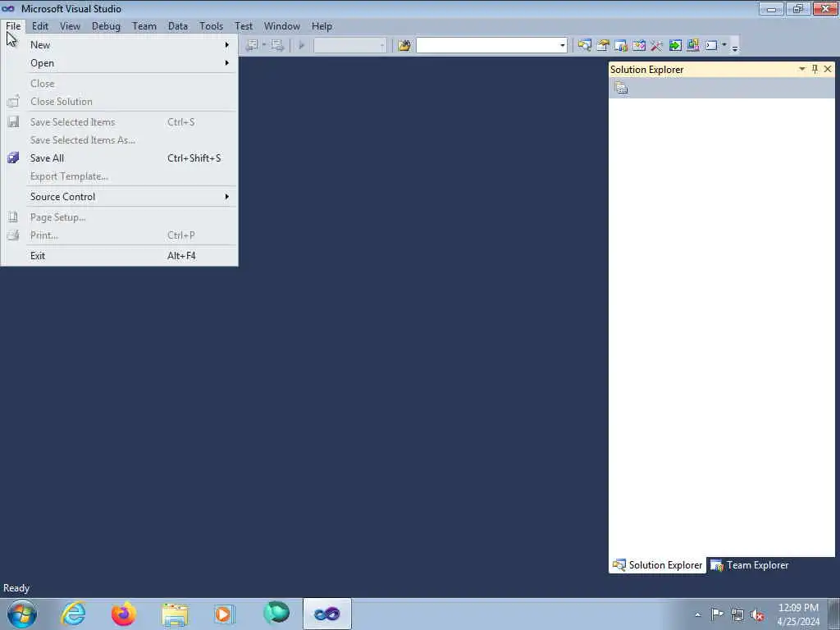Open the Solution Configurations combo box
Screen dimensions: 840x630
coord(349,46)
